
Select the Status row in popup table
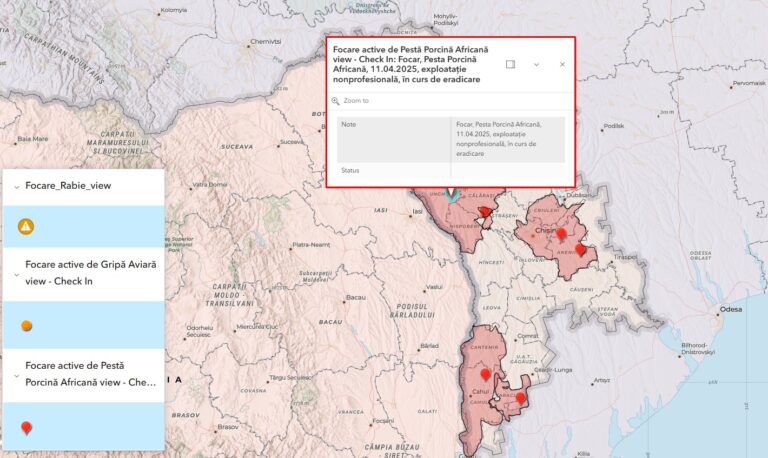point(450,171)
